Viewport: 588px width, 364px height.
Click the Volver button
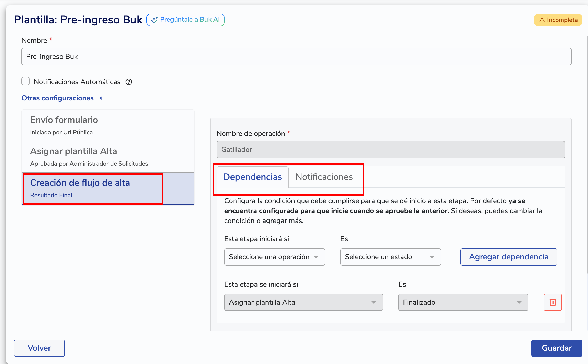(39, 348)
